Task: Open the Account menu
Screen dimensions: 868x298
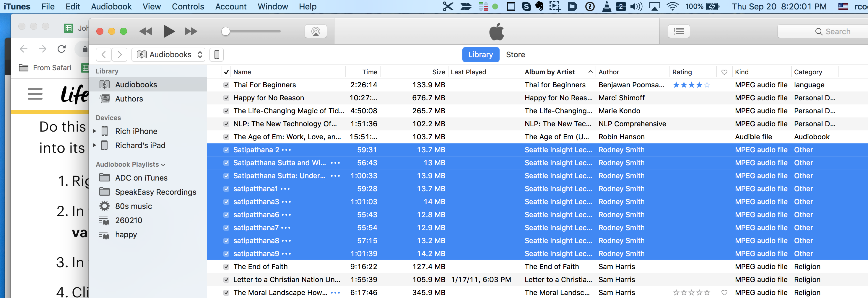Action: coord(231,6)
